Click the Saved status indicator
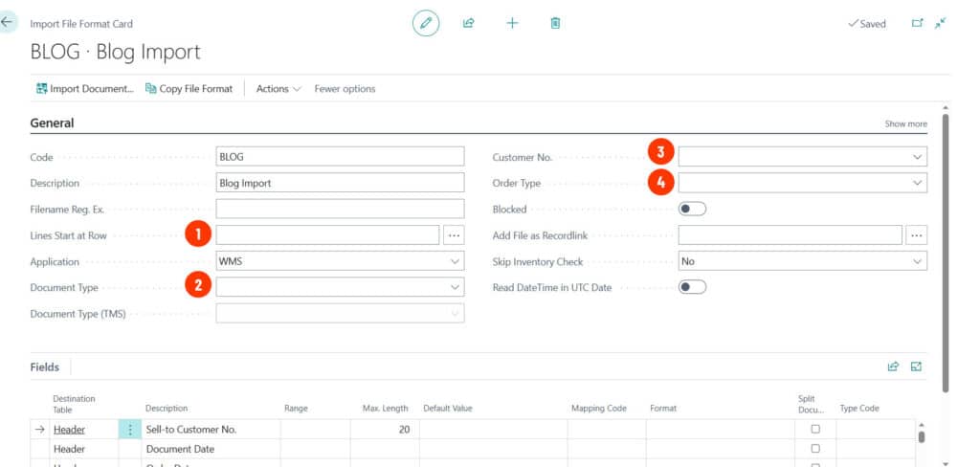Screen dimensions: 980x467 867,24
